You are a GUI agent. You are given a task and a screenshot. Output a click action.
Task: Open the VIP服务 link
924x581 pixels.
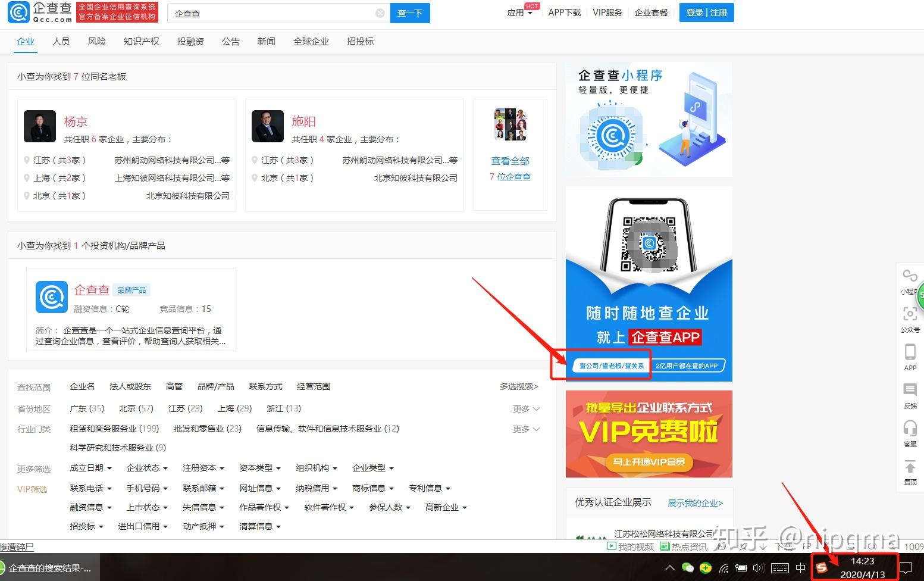tap(607, 13)
